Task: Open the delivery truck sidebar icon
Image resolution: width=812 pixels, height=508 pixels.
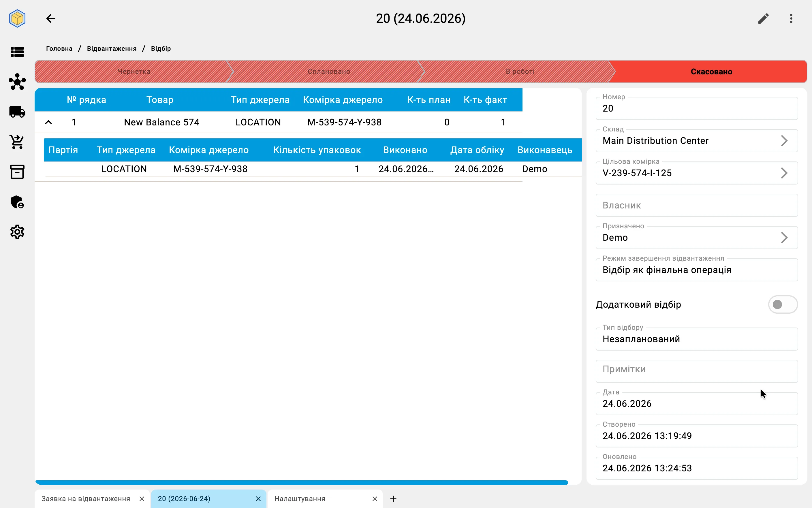Action: coord(17,112)
